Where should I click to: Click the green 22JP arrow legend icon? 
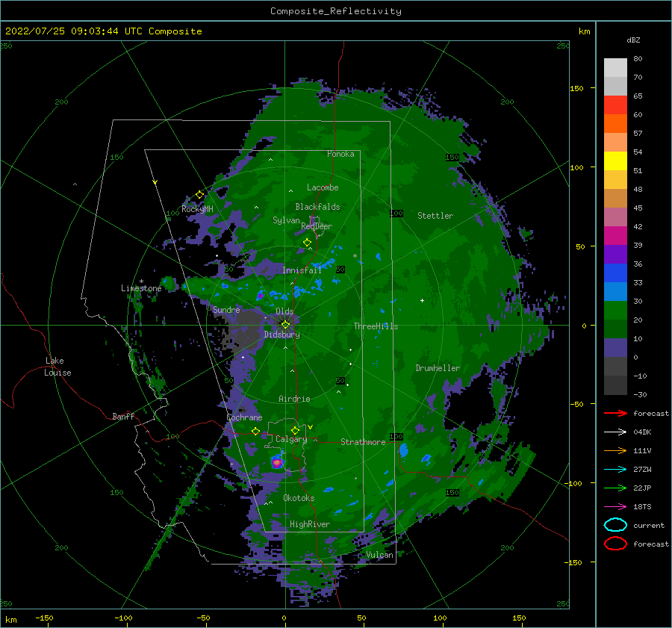point(615,488)
